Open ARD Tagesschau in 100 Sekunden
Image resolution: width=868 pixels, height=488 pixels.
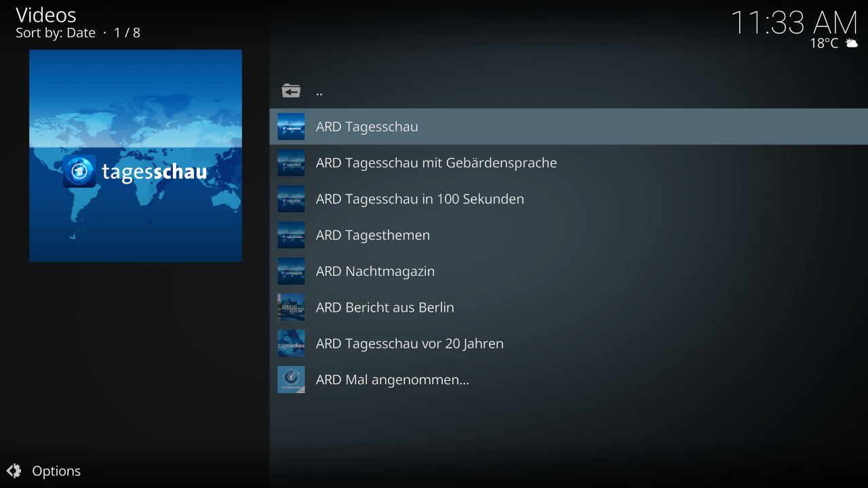(x=420, y=199)
